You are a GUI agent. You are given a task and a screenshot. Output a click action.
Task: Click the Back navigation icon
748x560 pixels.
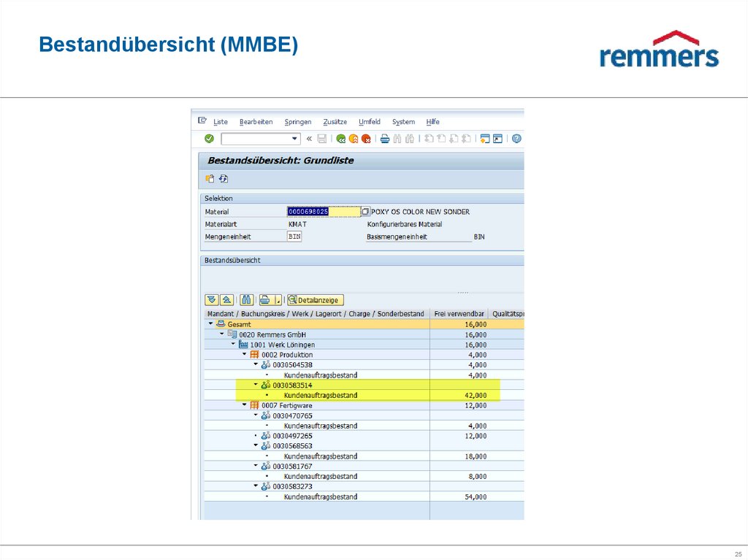point(342,139)
